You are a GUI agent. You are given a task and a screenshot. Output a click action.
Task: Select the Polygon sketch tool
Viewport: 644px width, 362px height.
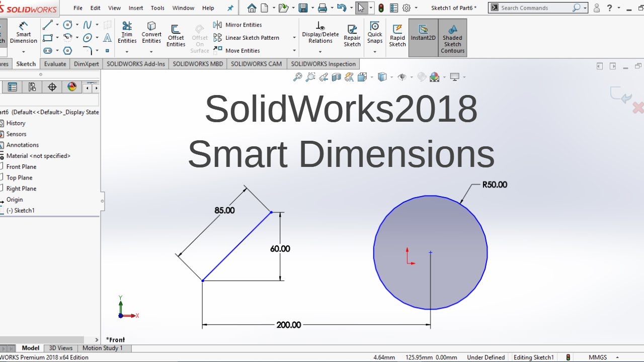[67, 51]
